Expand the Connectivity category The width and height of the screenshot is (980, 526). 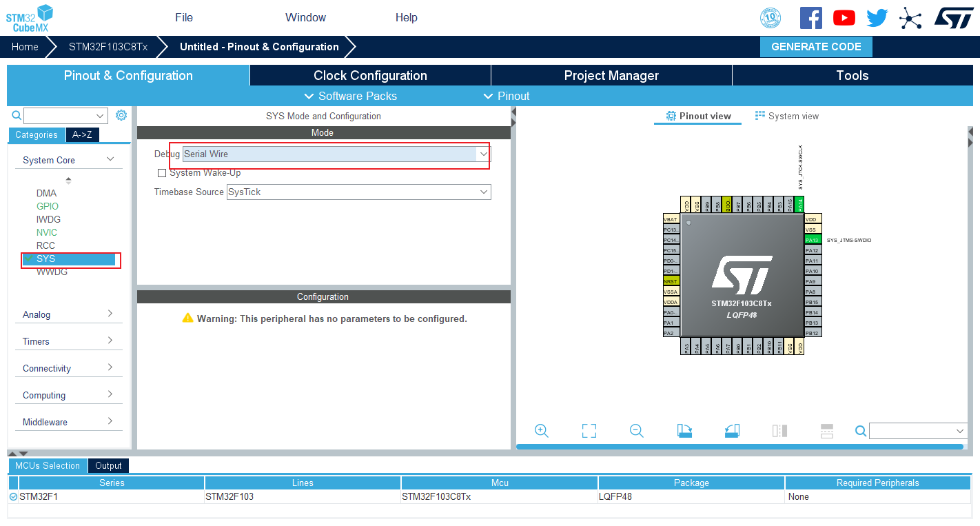(x=69, y=367)
